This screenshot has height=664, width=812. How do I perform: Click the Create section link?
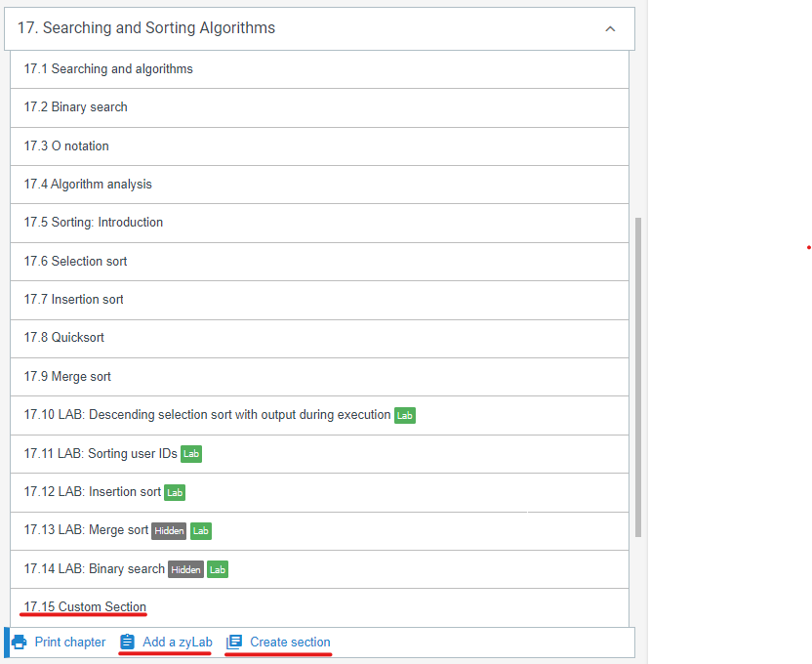[290, 642]
